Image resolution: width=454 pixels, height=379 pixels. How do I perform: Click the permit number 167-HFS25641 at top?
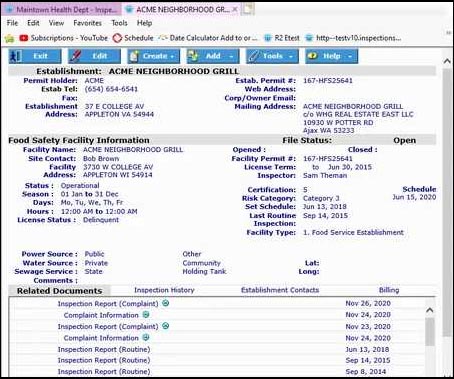328,80
